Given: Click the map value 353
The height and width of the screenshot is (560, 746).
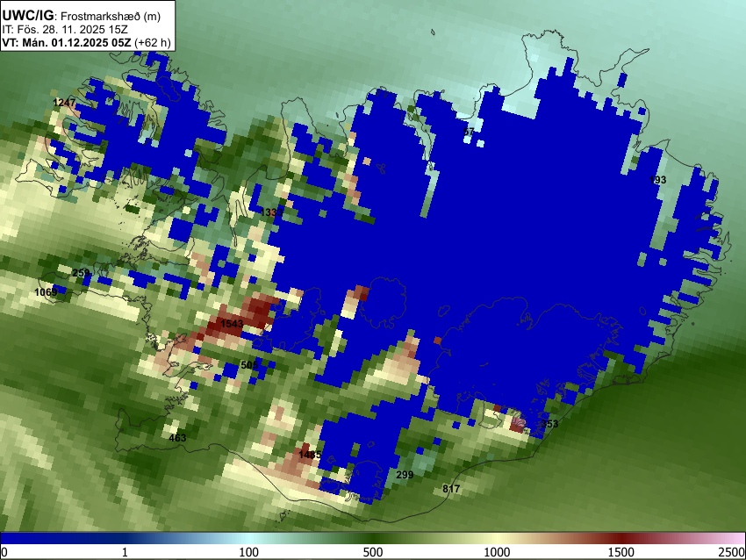Looking at the screenshot, I should tap(549, 423).
